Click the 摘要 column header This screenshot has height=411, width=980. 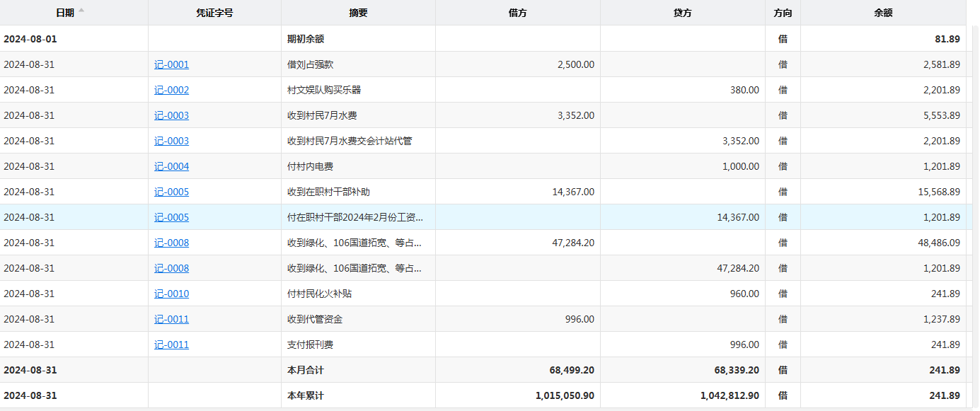(x=358, y=13)
